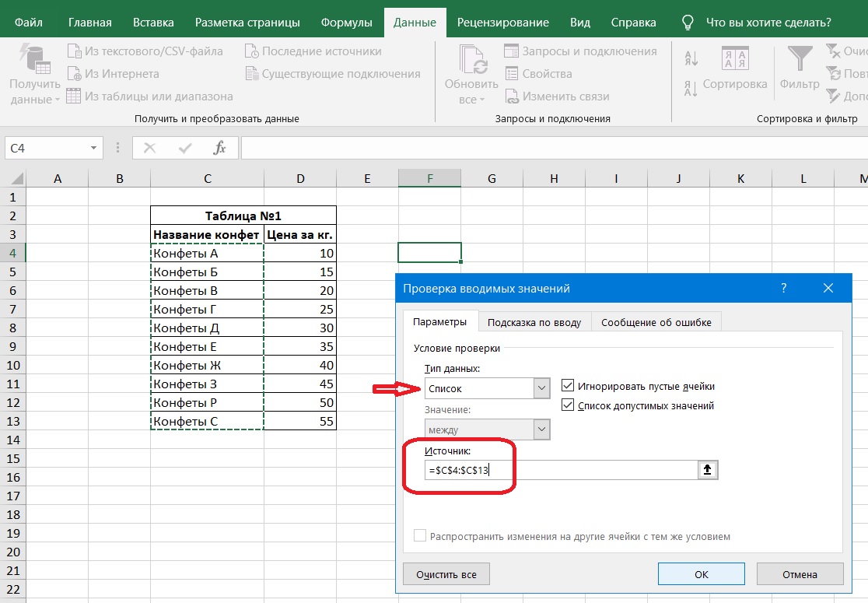868x603 pixels.
Task: Select the Название конфет header cell
Action: coord(207,234)
